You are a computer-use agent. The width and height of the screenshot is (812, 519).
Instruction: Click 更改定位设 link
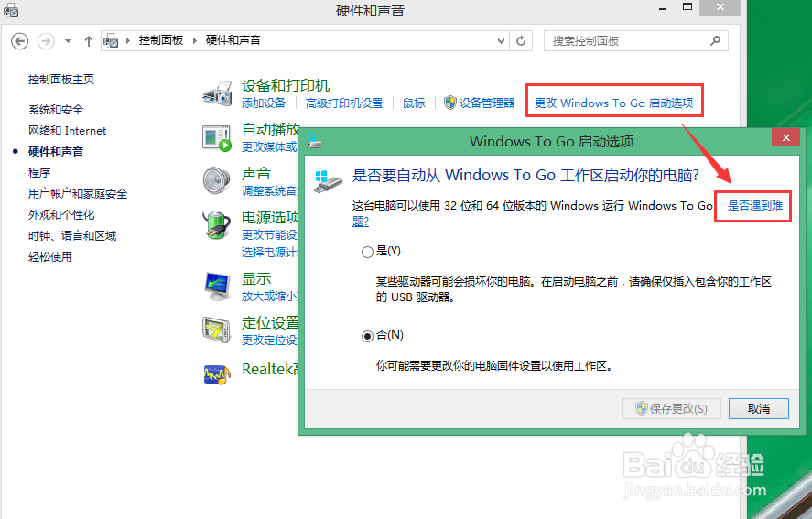coord(269,341)
